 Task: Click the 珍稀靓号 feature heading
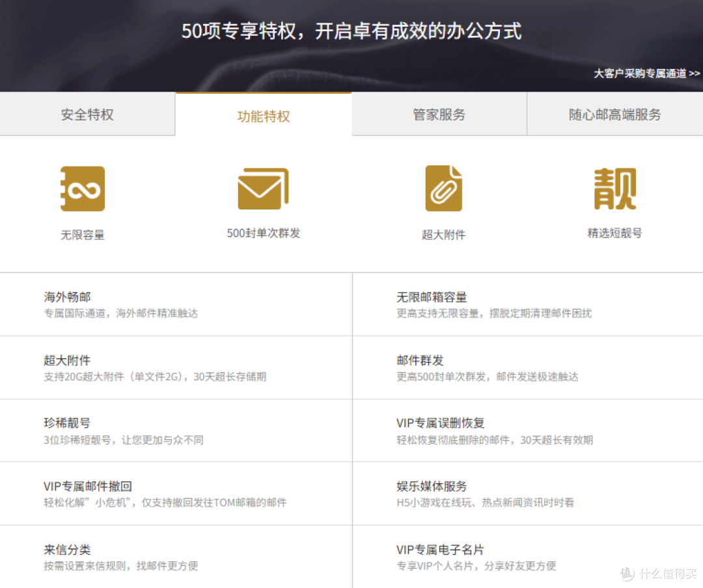67,423
